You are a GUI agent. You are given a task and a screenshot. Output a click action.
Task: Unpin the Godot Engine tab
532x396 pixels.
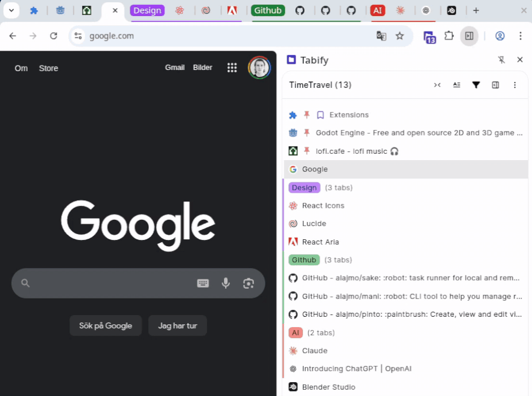coord(306,133)
